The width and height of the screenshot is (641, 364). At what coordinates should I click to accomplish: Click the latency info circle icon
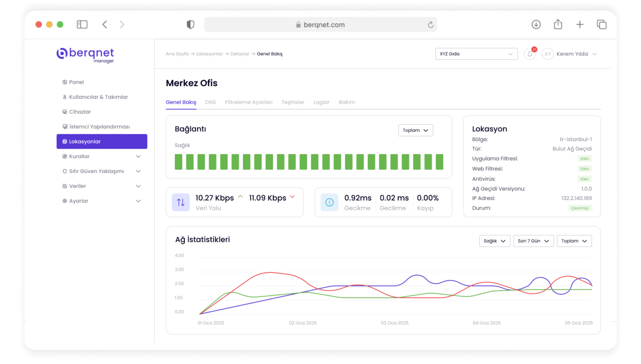(x=329, y=202)
